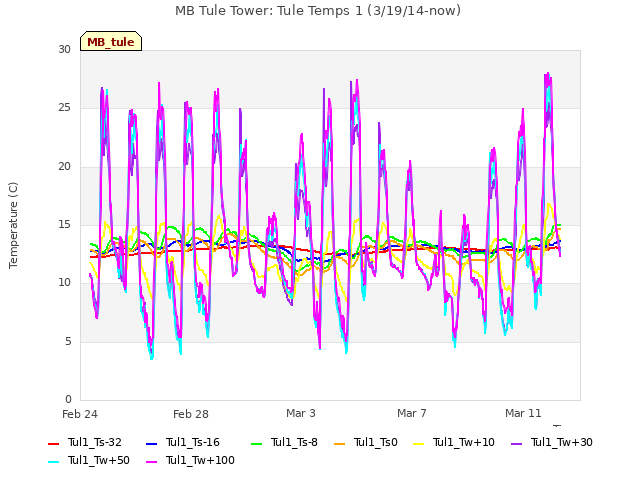Click the 15 y-axis tick label
640x480 pixels.
64,224
